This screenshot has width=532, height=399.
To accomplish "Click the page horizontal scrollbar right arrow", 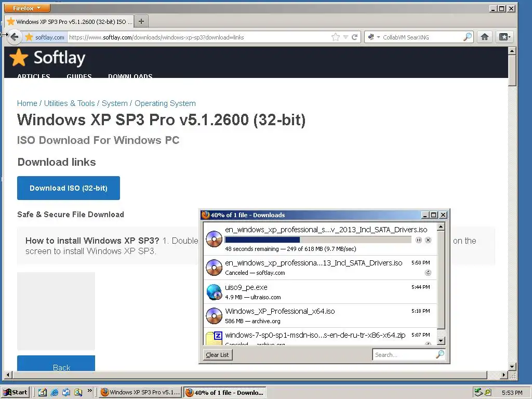I will pos(504,375).
